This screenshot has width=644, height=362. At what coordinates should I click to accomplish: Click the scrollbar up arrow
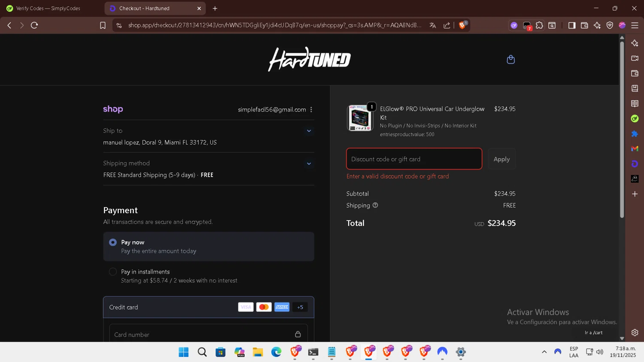(622, 38)
